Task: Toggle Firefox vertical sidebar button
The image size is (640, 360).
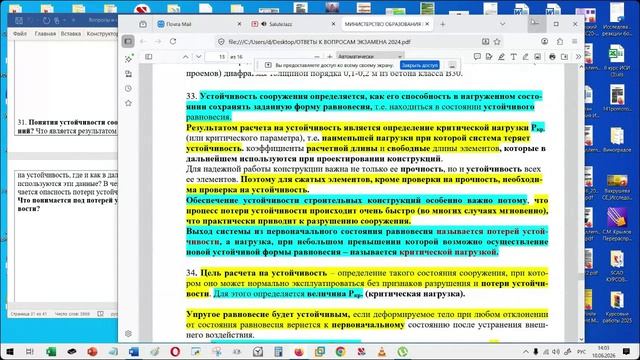Action: pos(128,41)
